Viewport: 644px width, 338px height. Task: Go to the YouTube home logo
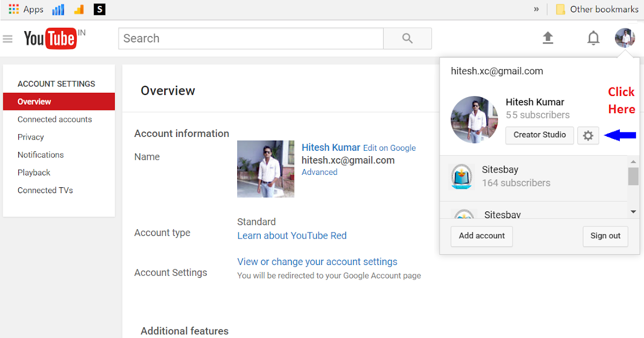tap(50, 39)
